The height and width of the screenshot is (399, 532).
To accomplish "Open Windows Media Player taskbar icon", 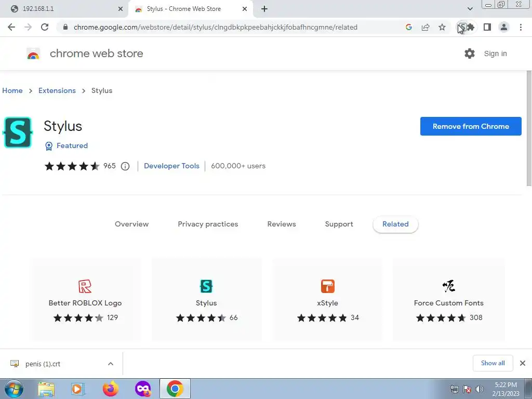I will 78,389.
